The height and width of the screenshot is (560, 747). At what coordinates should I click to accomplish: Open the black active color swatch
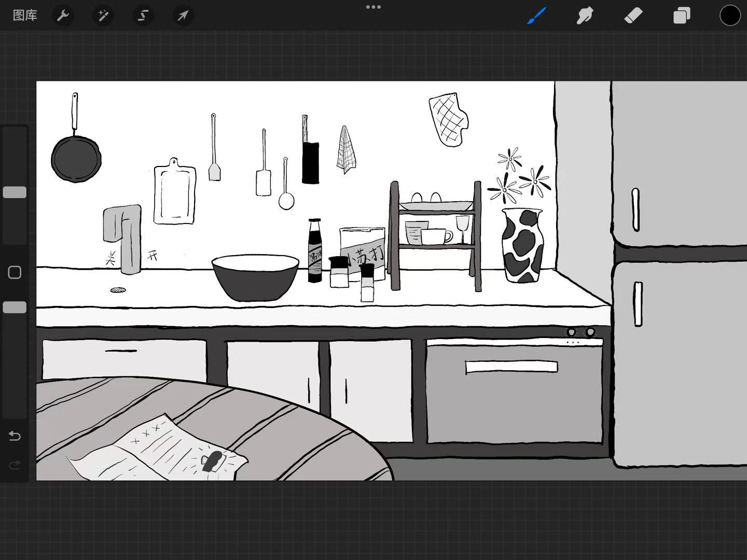click(x=729, y=16)
